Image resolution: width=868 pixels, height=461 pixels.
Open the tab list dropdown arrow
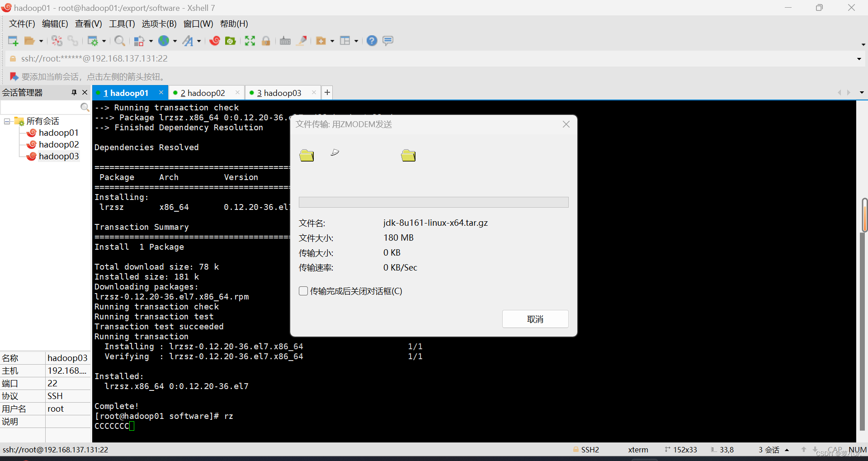(862, 92)
